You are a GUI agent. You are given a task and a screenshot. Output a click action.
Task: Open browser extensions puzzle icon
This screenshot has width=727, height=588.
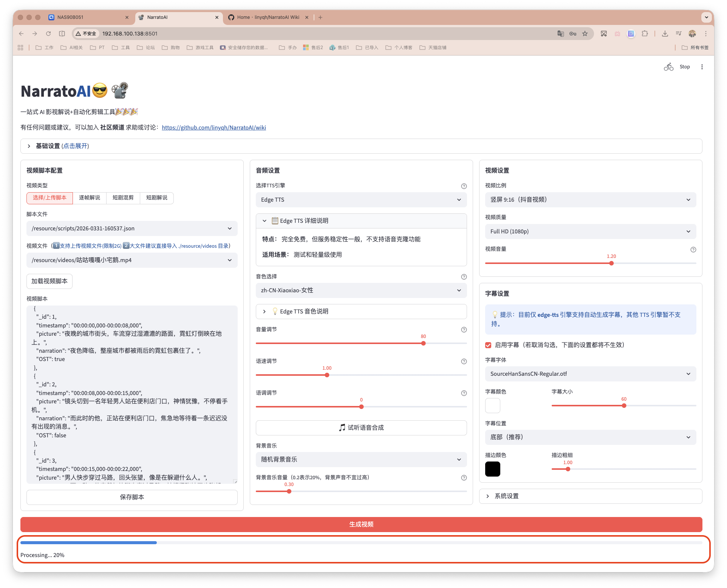pyautogui.click(x=645, y=34)
